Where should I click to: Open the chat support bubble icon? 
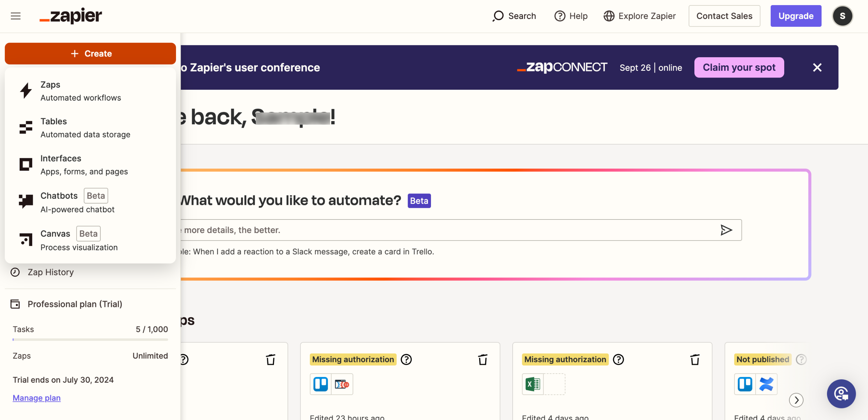click(841, 394)
